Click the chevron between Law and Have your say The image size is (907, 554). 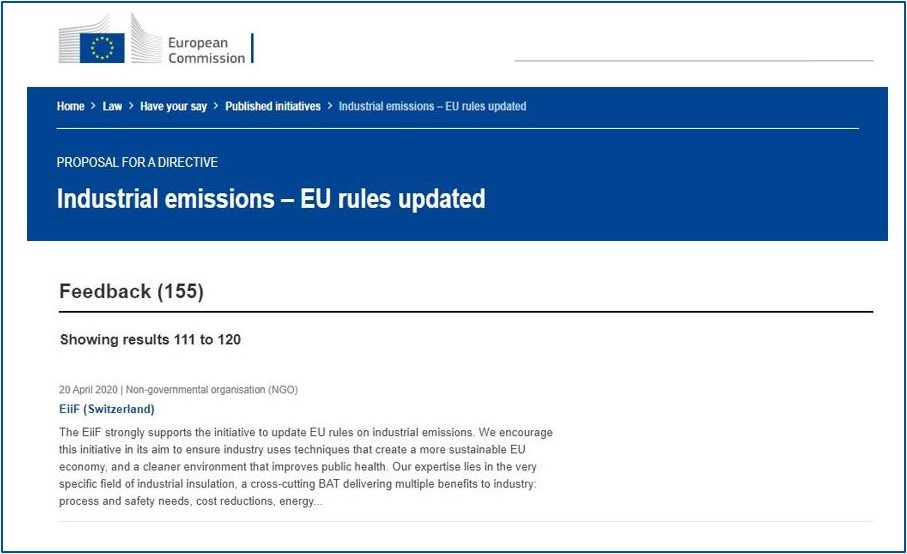[x=131, y=106]
